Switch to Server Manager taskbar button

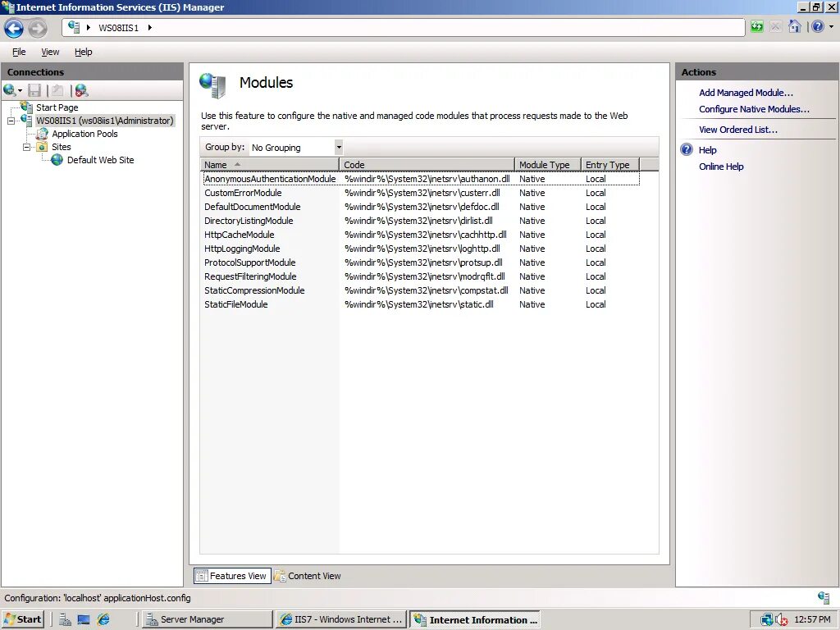click(208, 619)
